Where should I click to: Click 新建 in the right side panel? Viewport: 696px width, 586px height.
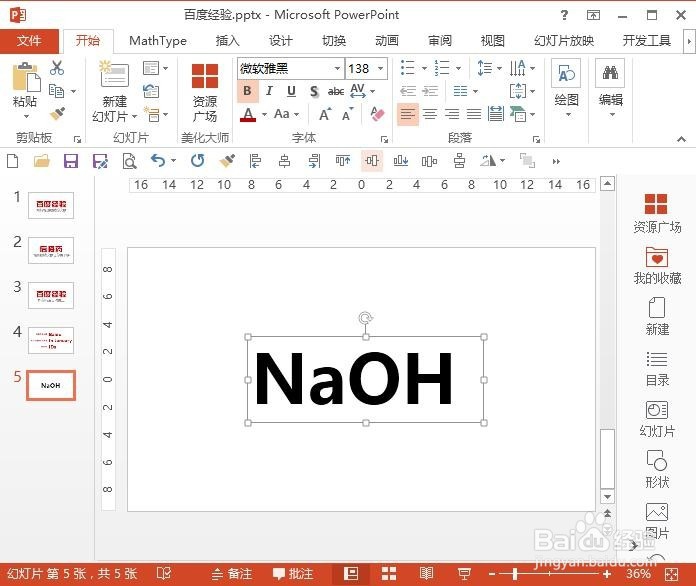pyautogui.click(x=657, y=317)
